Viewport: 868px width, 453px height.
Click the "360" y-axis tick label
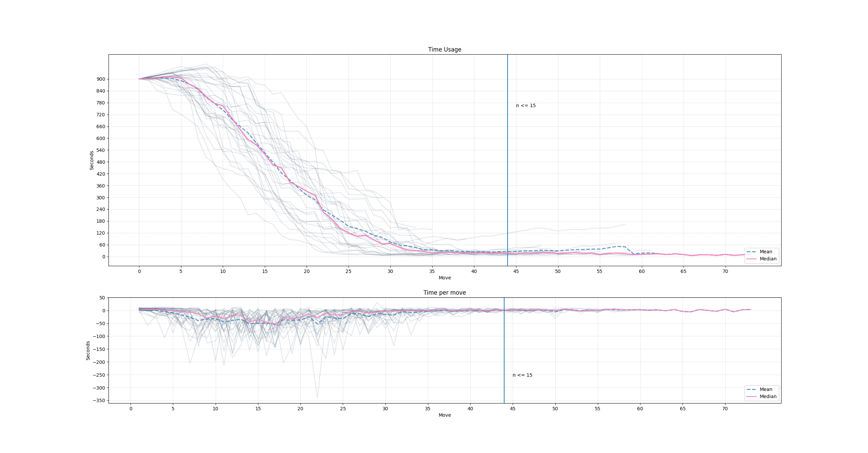point(101,186)
